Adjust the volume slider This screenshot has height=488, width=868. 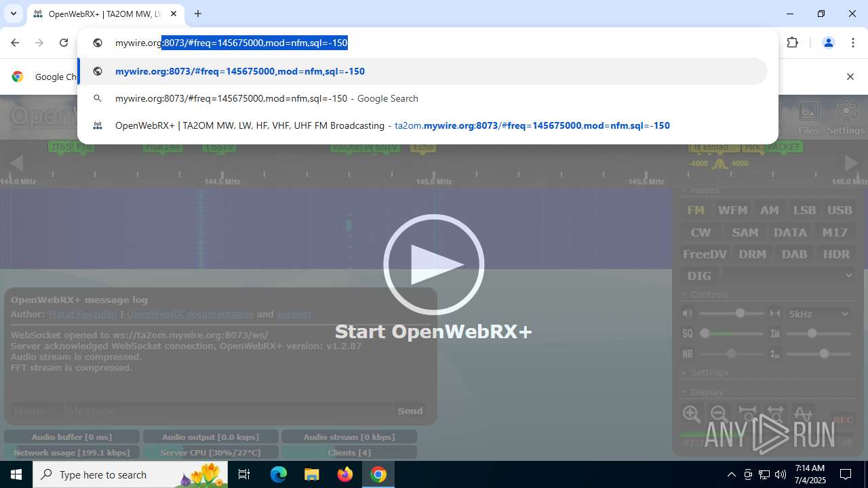tap(731, 313)
